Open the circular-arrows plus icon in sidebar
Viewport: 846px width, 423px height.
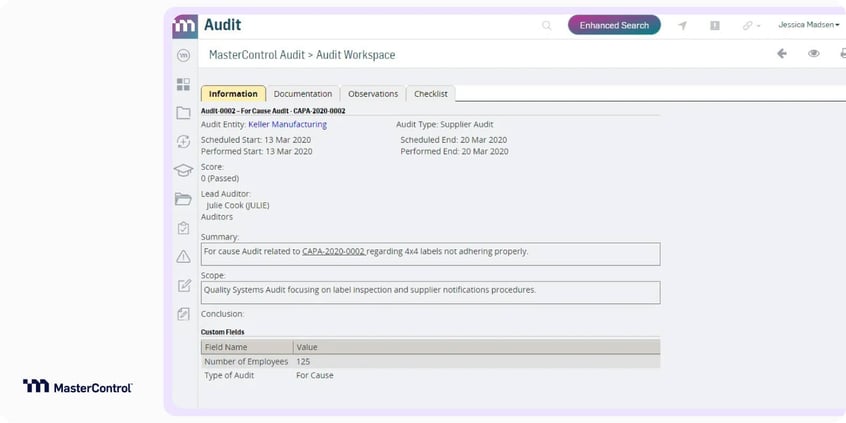(183, 141)
